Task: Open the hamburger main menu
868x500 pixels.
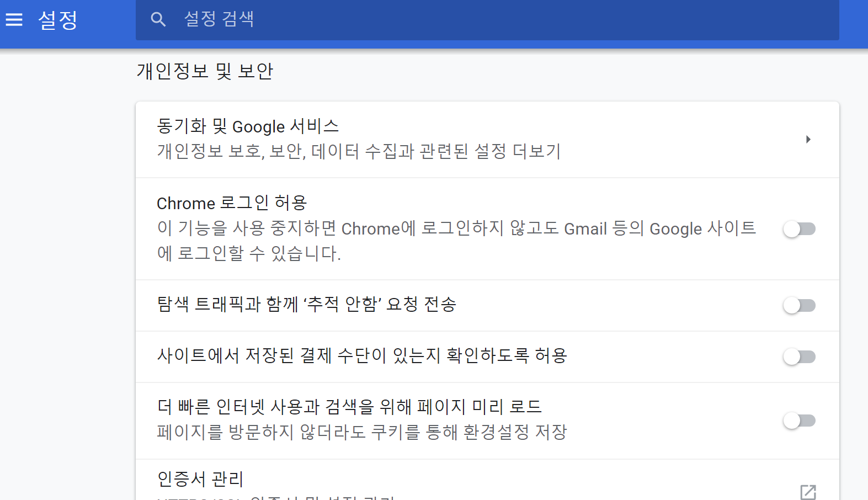Action: (x=14, y=20)
